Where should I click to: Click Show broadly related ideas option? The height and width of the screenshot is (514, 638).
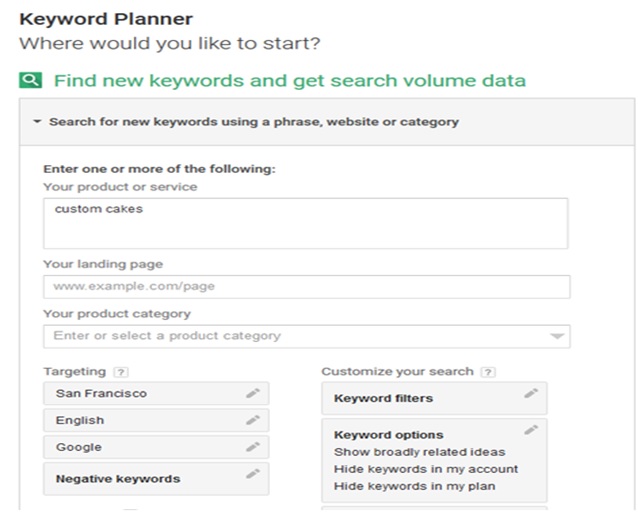click(x=420, y=452)
